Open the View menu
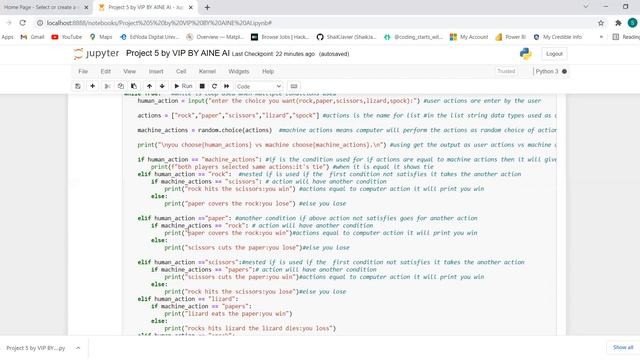Viewport: 640px width, 360px height. [129, 71]
